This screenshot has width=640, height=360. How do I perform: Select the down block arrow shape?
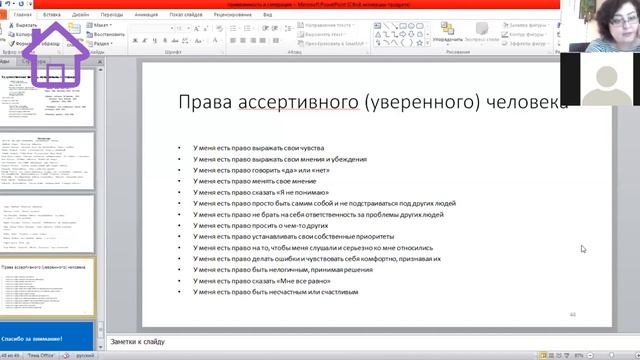411,34
